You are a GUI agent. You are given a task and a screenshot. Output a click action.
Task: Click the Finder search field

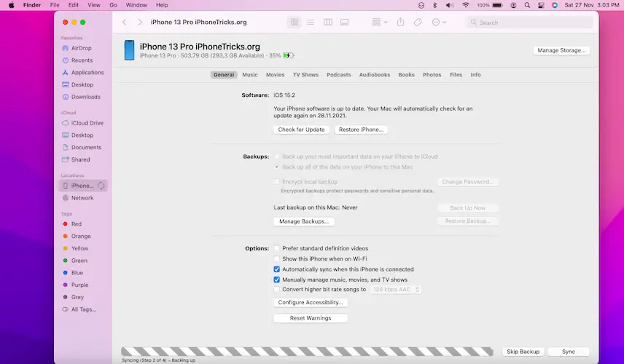[x=530, y=23]
